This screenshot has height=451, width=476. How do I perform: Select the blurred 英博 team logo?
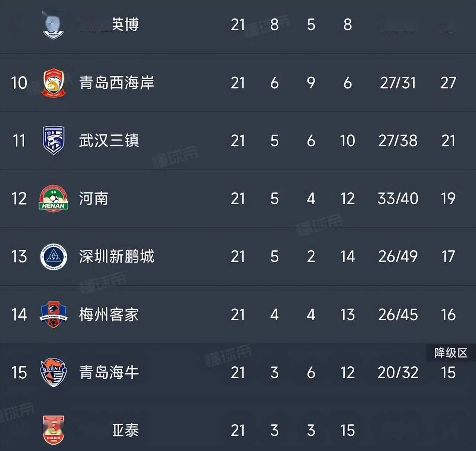tap(54, 25)
